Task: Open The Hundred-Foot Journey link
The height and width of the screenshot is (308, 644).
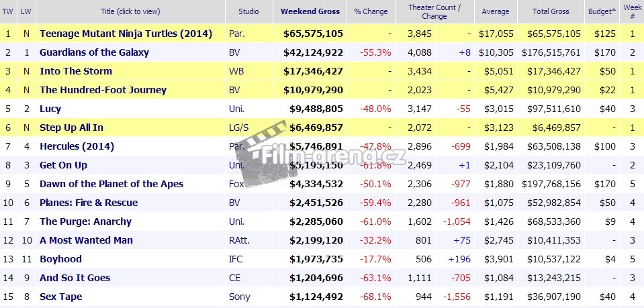Action: [103, 90]
